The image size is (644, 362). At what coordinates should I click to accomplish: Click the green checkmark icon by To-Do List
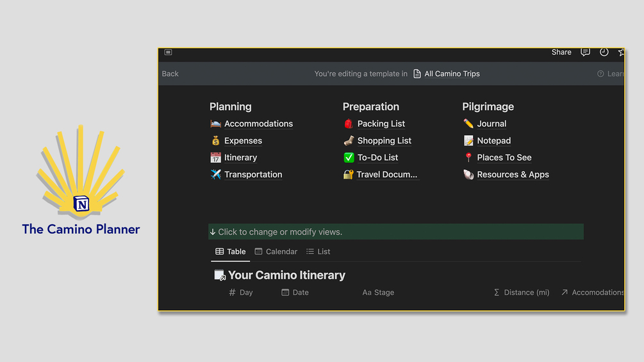(x=349, y=158)
